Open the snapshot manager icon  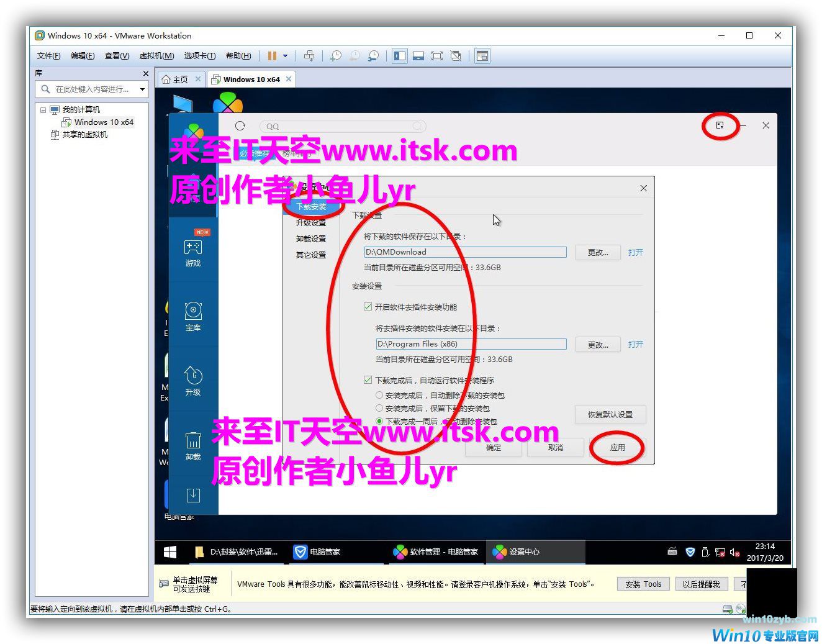tap(373, 56)
